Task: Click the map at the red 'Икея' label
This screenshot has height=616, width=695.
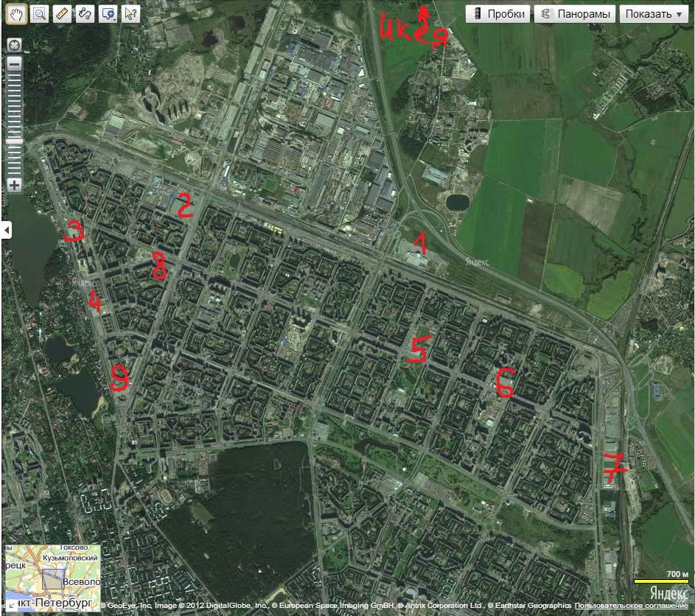Action: tap(413, 31)
